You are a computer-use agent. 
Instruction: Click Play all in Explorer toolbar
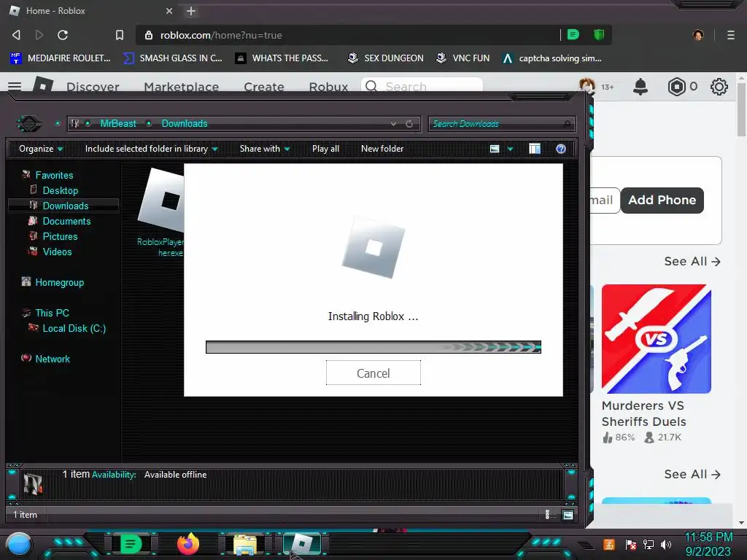[326, 149]
